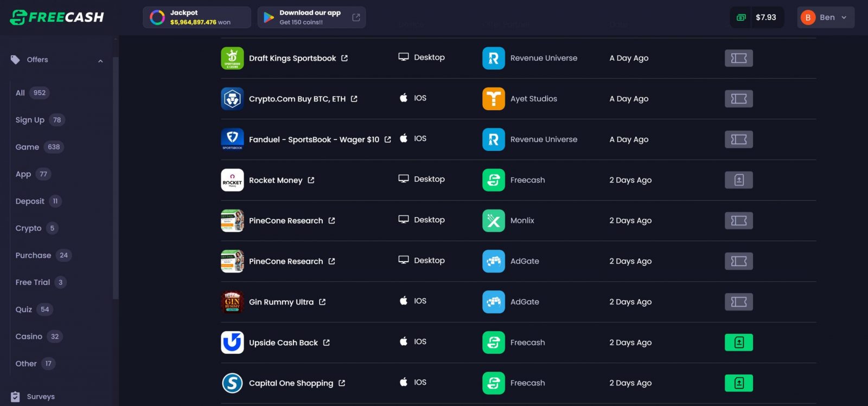Open the external link for Gin Rummy Ultra
Image resolution: width=868 pixels, height=406 pixels.
click(322, 302)
